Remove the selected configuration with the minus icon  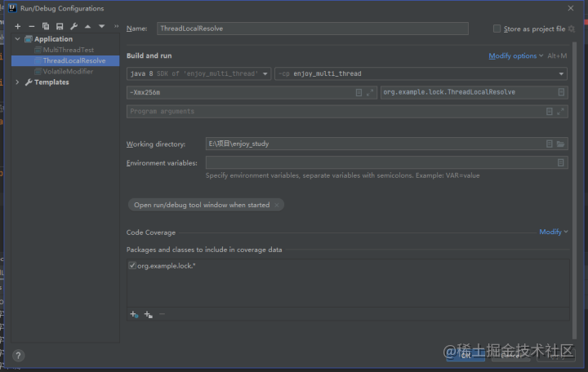pyautogui.click(x=32, y=26)
